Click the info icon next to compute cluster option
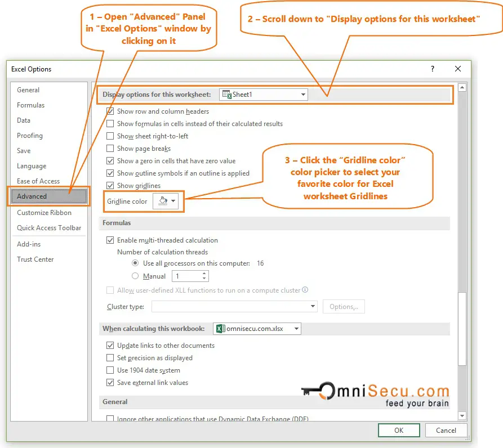This screenshot has width=503, height=448. pyautogui.click(x=305, y=290)
